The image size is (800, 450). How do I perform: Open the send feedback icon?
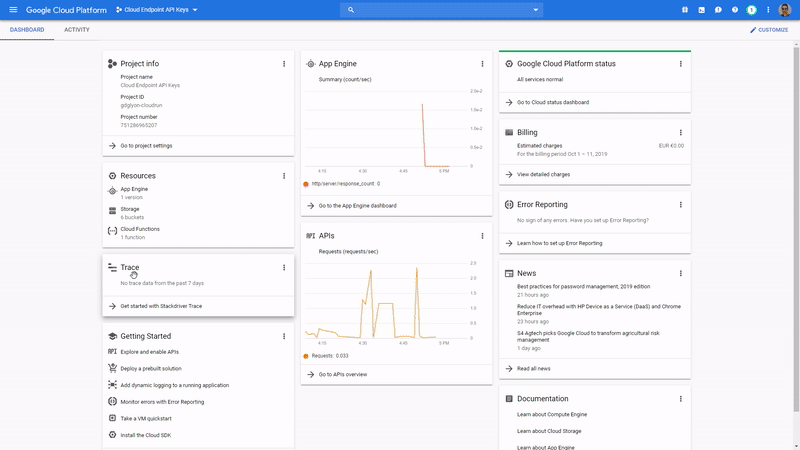click(x=718, y=10)
